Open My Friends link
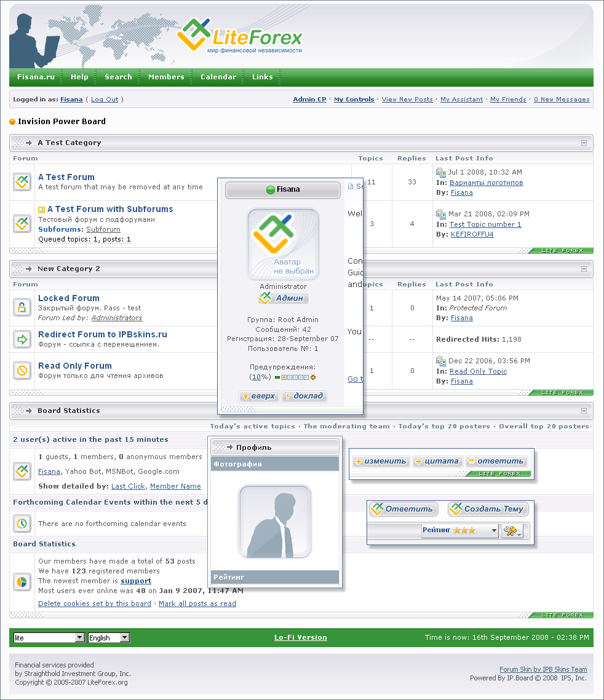This screenshot has width=604, height=700. [x=509, y=99]
